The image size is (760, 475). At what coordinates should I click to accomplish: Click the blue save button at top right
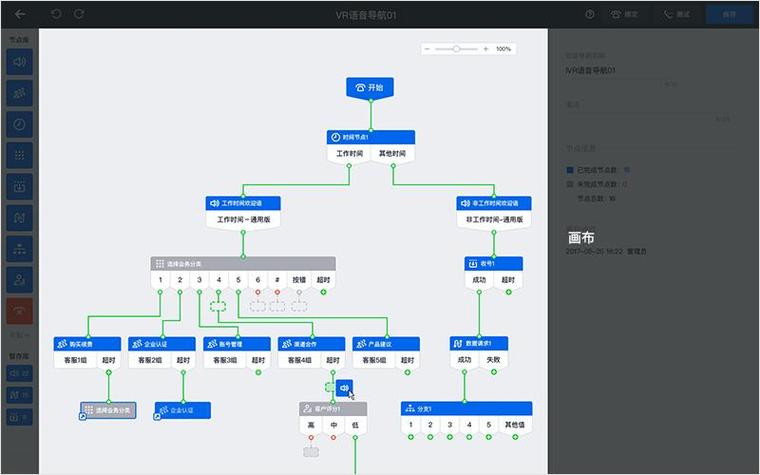[729, 15]
